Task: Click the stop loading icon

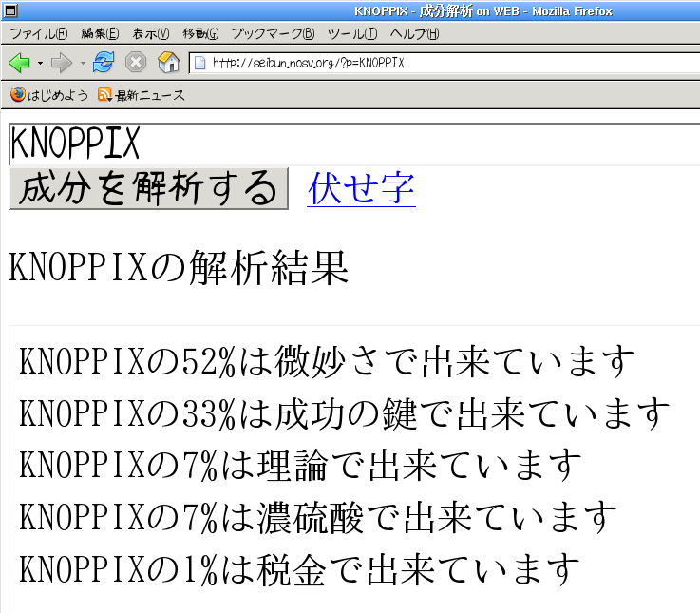Action: 136,62
